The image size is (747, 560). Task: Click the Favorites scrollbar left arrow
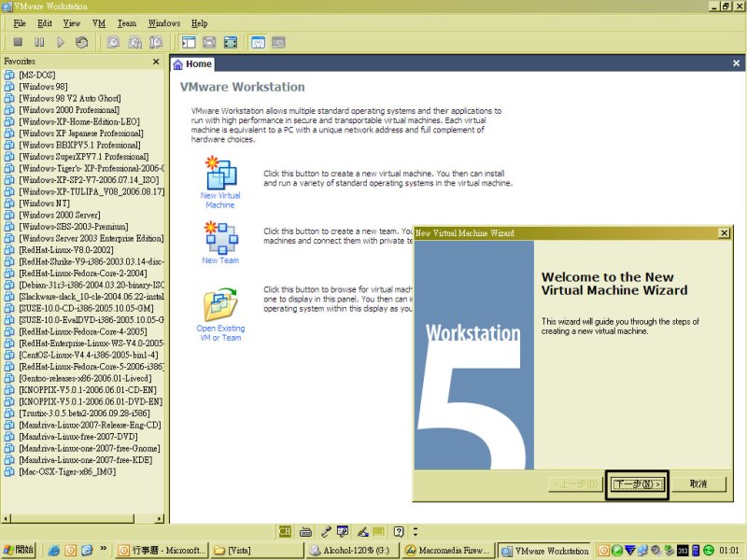6,519
